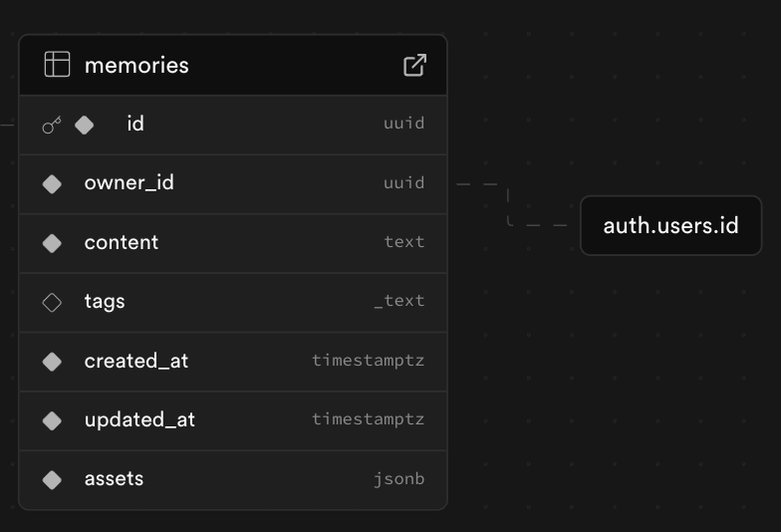Click the jsonb type of assets
Screen dimensions: 781x532
(x=398, y=479)
